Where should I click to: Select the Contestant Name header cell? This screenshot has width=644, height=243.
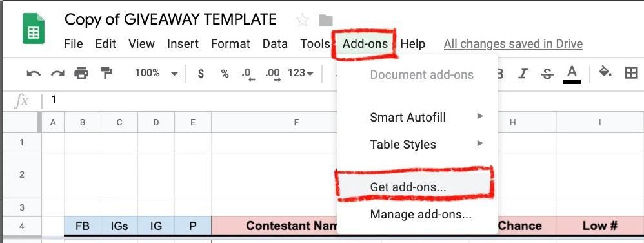tap(274, 226)
